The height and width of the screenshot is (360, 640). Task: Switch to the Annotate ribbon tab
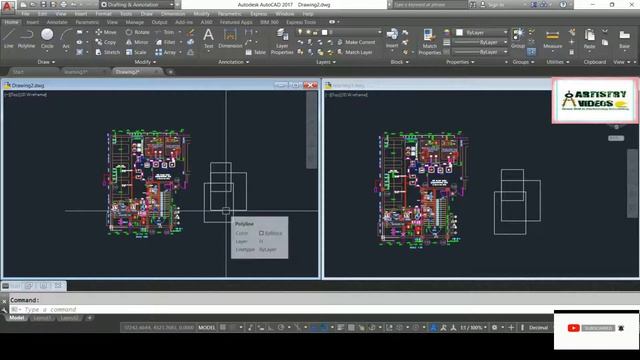[57, 22]
